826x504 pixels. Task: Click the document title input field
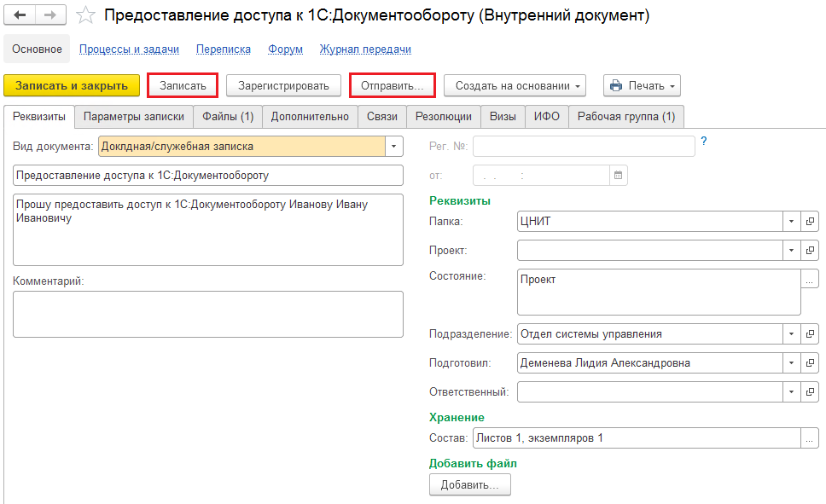(208, 176)
